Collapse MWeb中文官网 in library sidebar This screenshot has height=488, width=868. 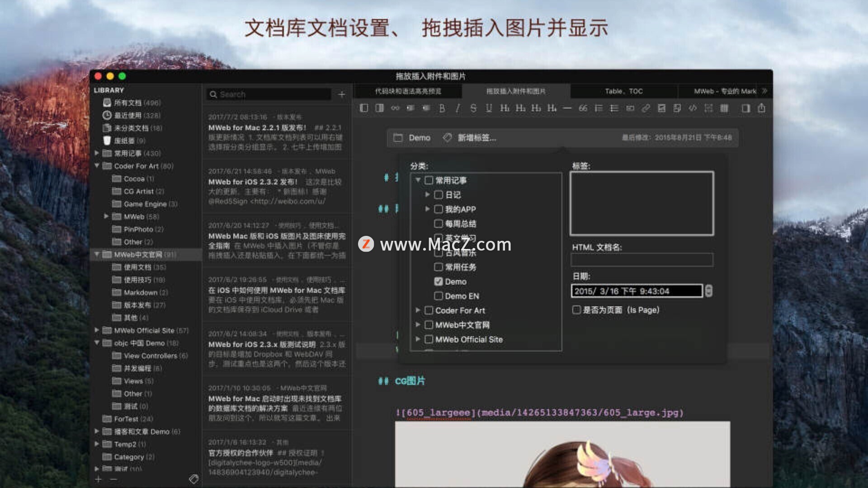pos(97,254)
